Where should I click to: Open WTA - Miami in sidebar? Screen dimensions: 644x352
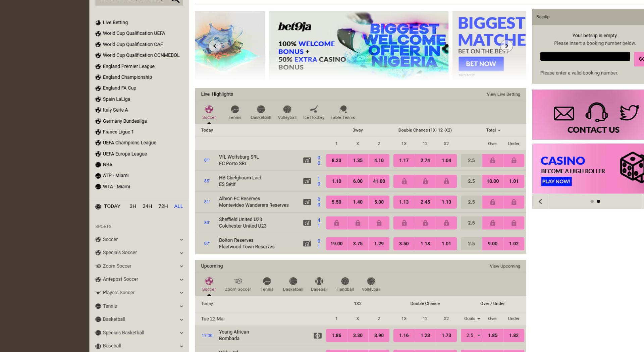116,186
